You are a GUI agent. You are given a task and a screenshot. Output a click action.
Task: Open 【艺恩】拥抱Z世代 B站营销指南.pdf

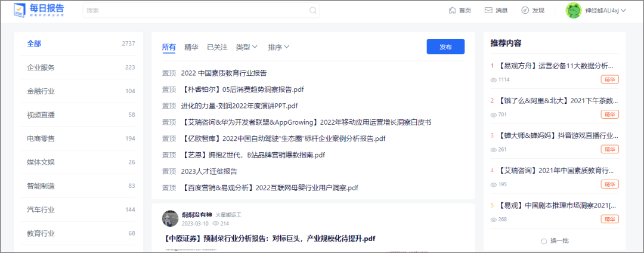[x=253, y=155]
